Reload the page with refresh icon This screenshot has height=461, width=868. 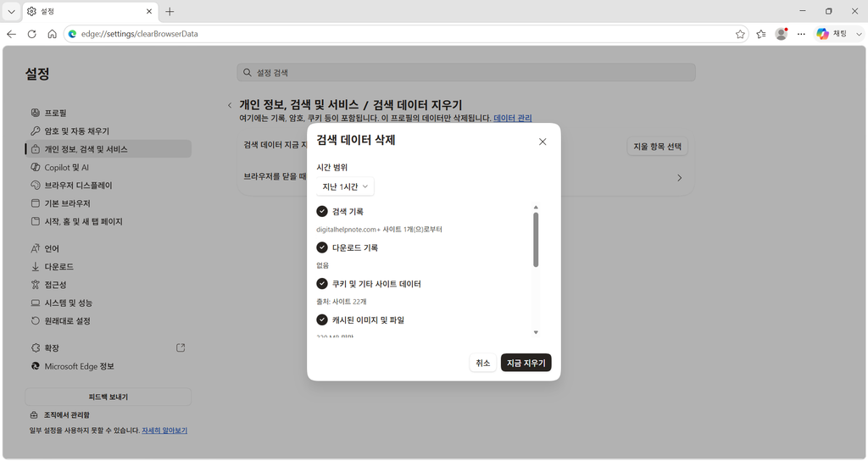coord(31,34)
